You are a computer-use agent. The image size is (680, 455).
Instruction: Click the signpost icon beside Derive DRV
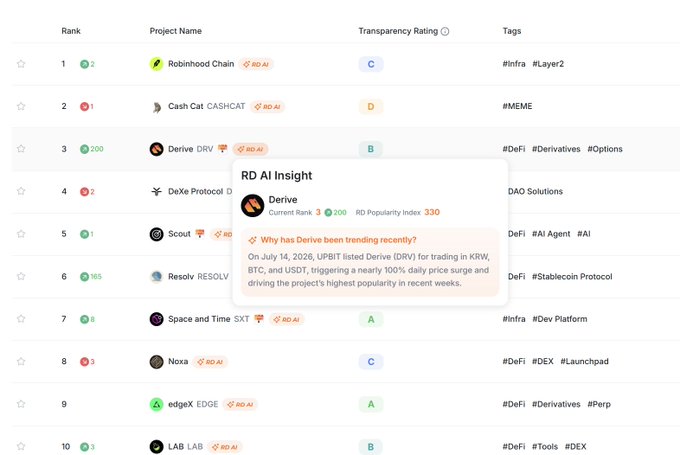click(x=222, y=148)
